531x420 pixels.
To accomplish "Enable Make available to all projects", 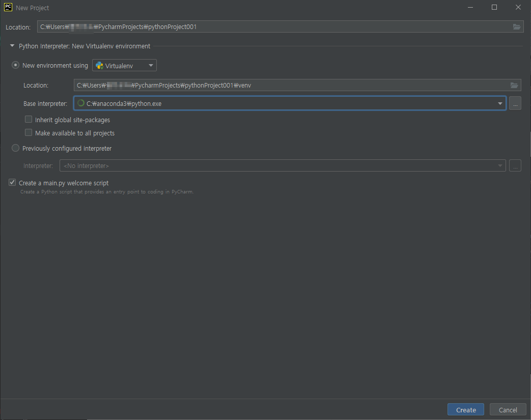I will (29, 133).
